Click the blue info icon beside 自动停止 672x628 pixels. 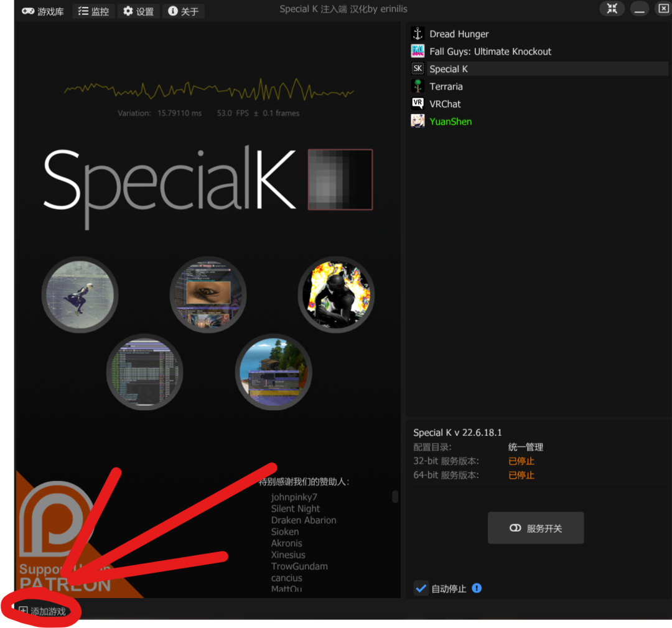477,589
